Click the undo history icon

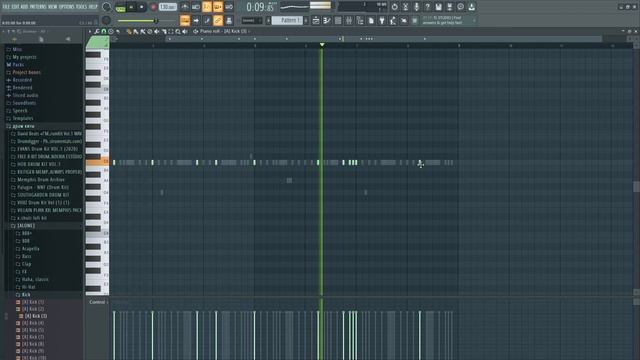coord(394,7)
